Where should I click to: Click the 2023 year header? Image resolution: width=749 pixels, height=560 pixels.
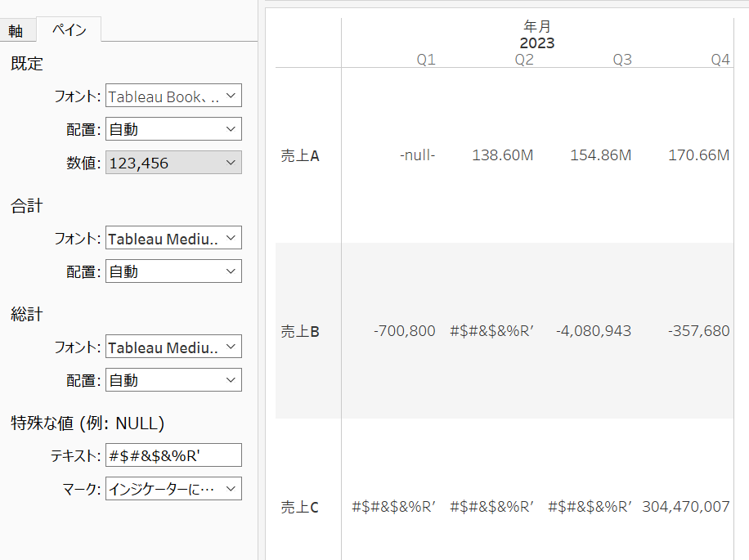(537, 43)
